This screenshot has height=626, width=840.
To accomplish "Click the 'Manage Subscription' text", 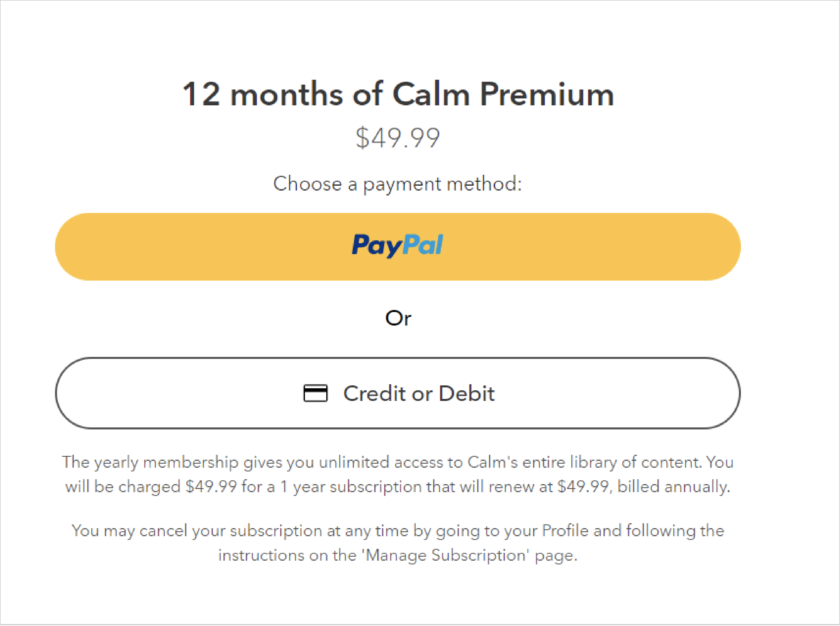I will (x=445, y=556).
